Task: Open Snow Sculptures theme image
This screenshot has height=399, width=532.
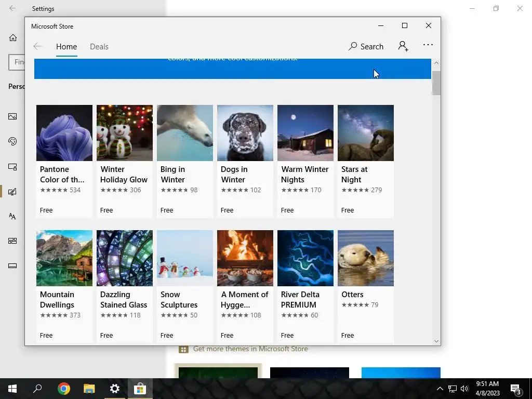Action: (x=185, y=258)
